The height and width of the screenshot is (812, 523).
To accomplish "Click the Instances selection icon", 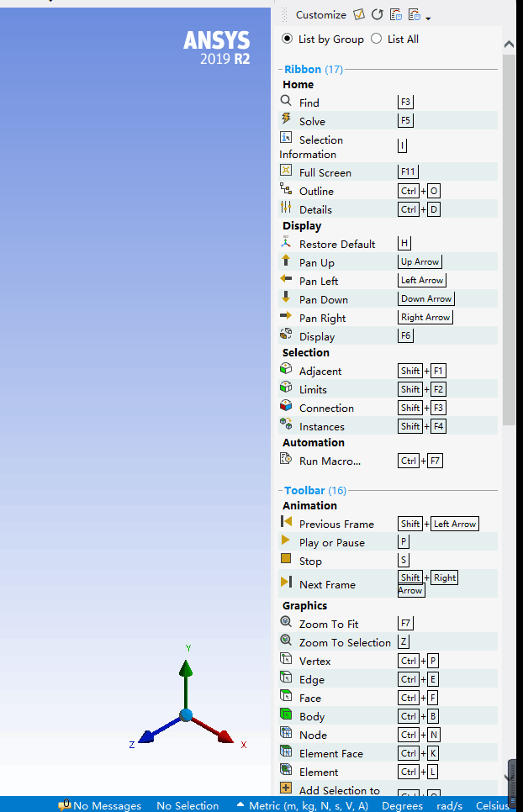I will point(286,424).
